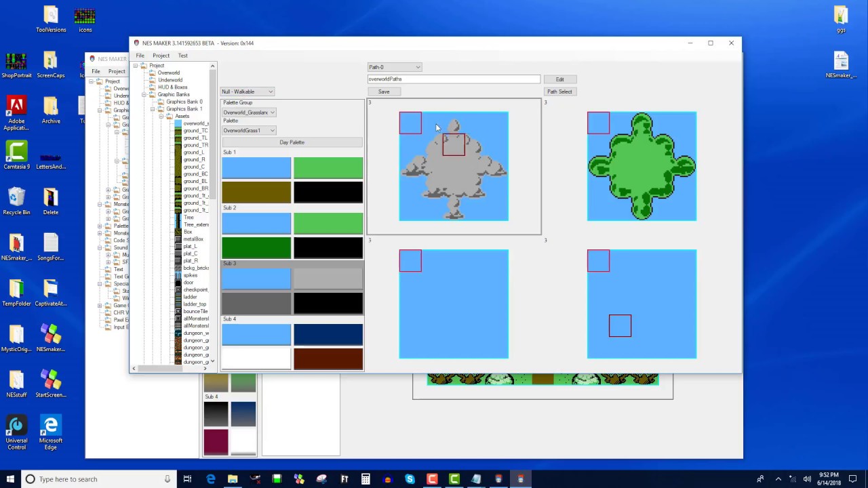The height and width of the screenshot is (488, 868).
Task: Select Sub 1 brown color swatch
Action: point(256,192)
